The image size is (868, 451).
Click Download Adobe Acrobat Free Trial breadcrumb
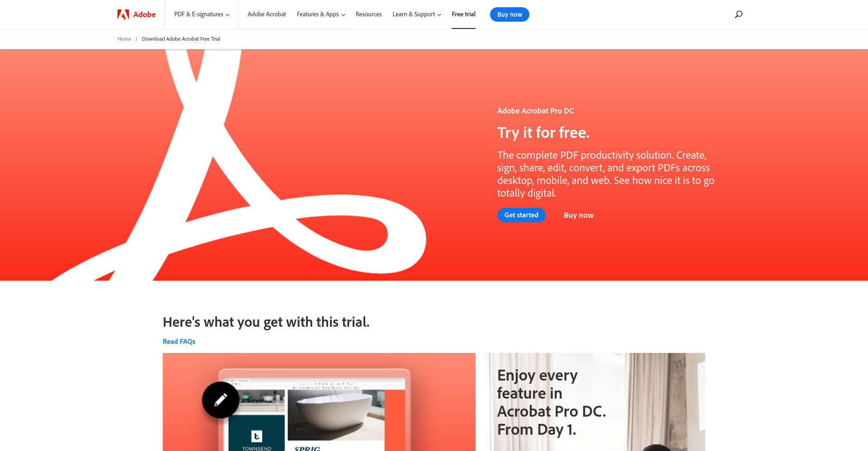coord(181,39)
